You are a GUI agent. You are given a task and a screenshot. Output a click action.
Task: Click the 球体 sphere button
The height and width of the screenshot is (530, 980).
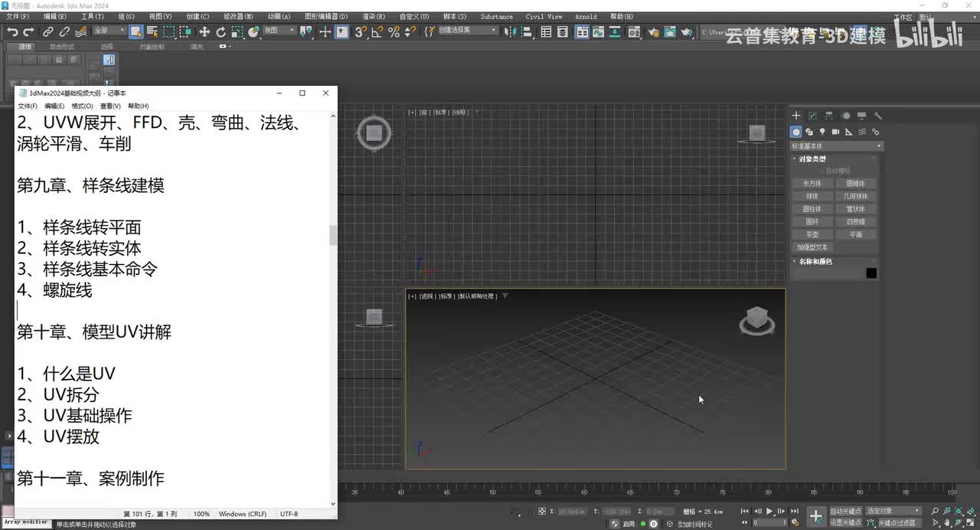point(812,196)
